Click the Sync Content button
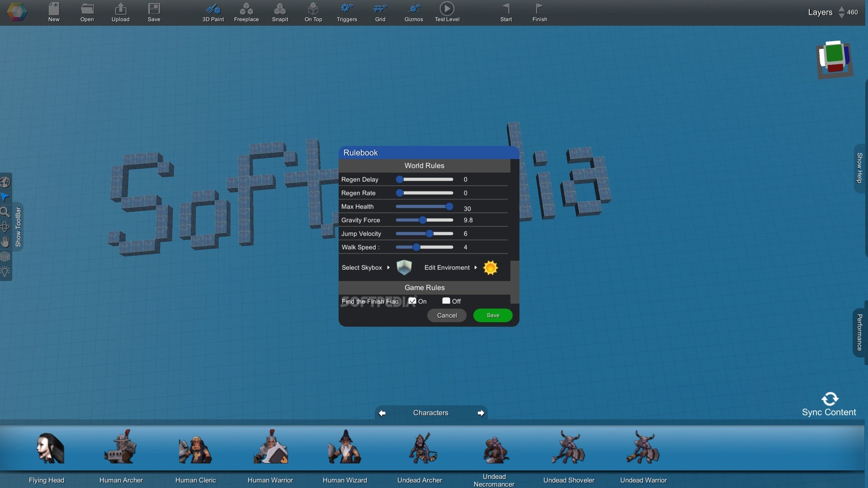The image size is (868, 488). [x=829, y=404]
